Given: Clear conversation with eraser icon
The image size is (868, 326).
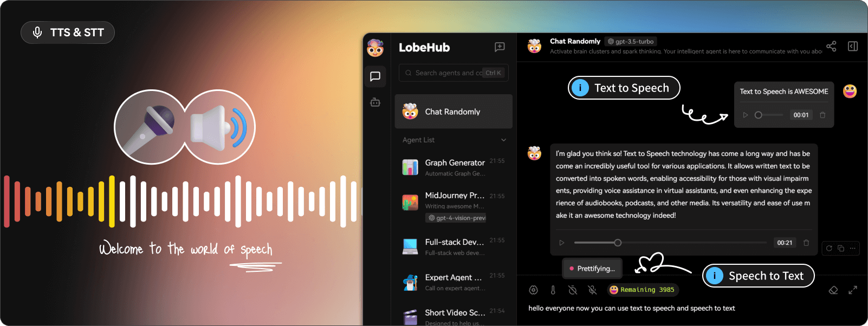Looking at the screenshot, I should pyautogui.click(x=833, y=290).
